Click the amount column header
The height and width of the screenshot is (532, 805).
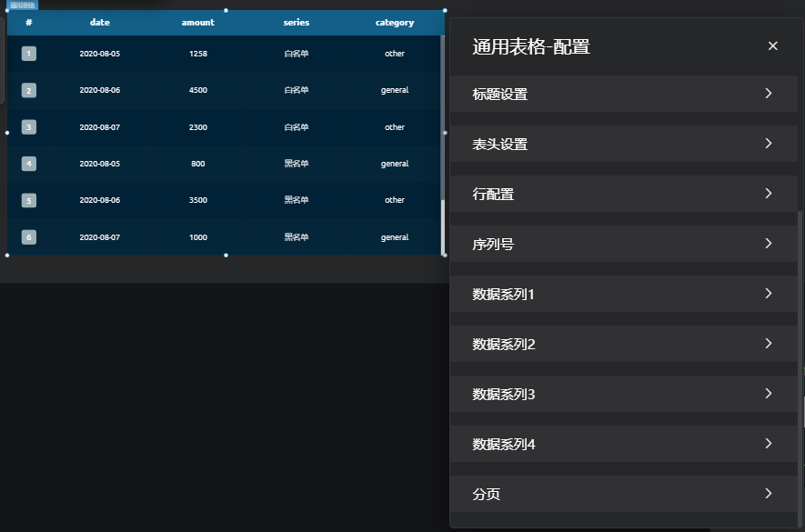click(x=198, y=23)
